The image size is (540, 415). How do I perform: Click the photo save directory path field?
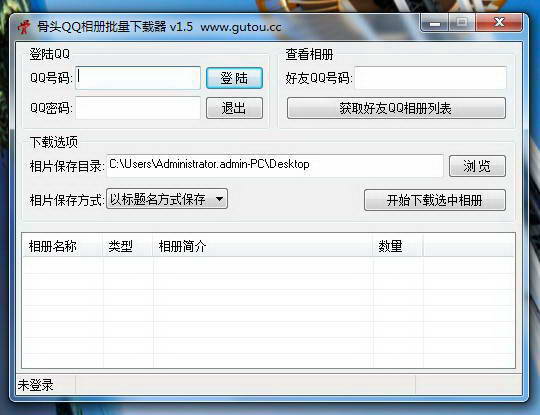click(x=275, y=166)
